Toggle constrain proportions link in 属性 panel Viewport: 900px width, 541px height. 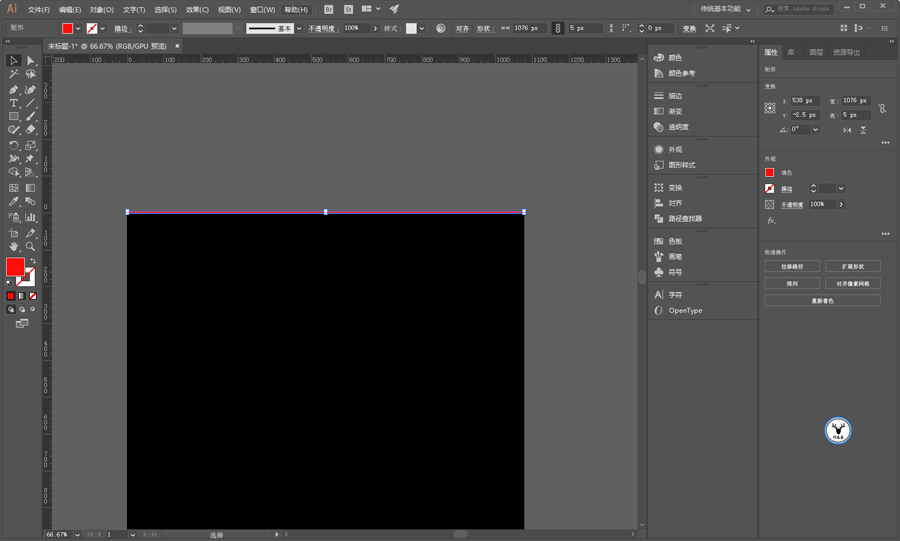coord(882,107)
